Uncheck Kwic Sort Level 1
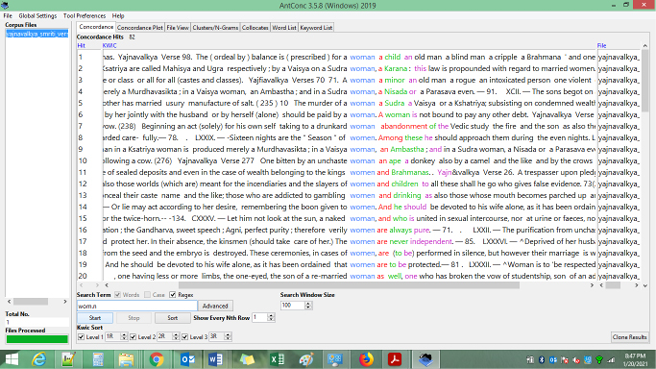656x369 pixels. point(81,337)
